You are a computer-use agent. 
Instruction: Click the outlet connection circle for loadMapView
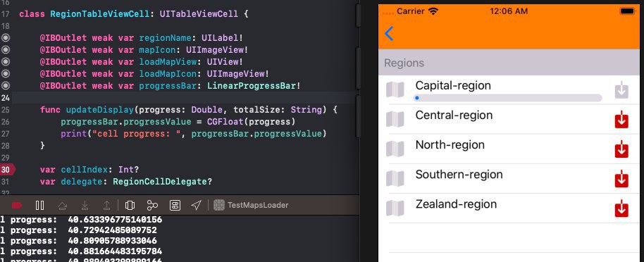point(6,61)
